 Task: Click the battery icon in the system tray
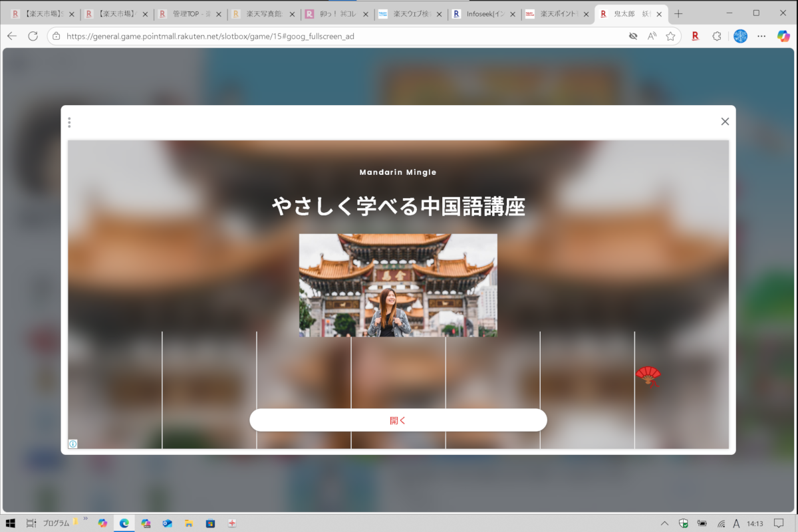tap(702, 523)
